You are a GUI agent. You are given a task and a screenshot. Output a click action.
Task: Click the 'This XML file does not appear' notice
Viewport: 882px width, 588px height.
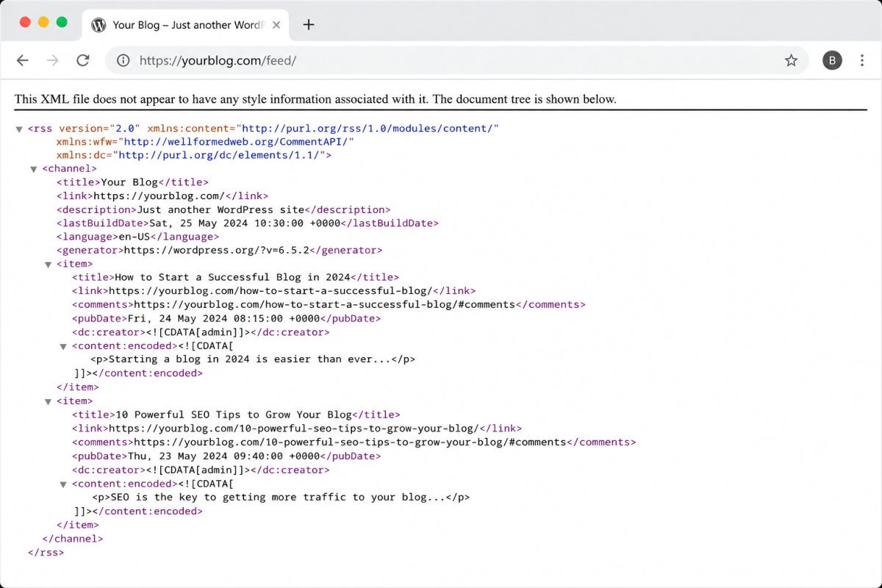point(315,99)
